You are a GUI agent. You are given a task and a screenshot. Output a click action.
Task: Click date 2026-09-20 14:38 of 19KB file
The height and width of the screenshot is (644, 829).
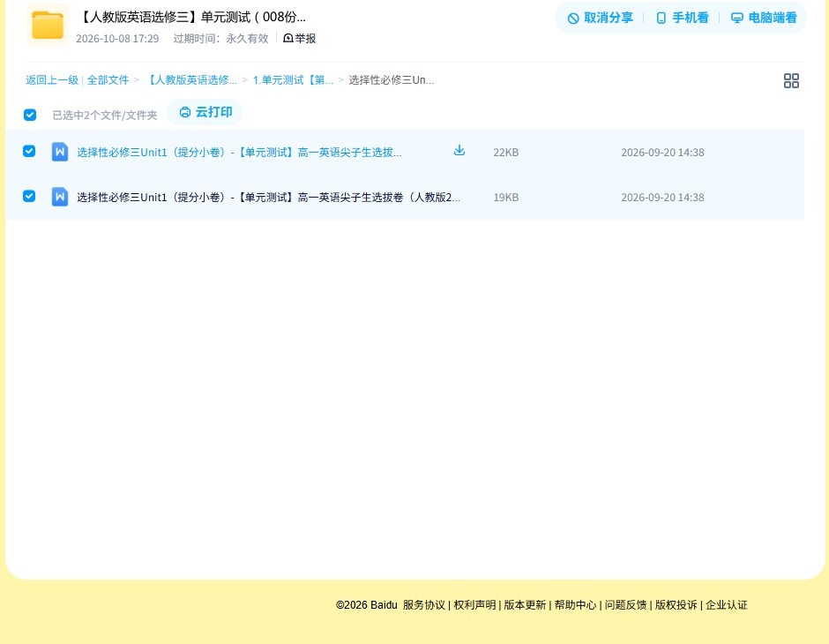662,198
